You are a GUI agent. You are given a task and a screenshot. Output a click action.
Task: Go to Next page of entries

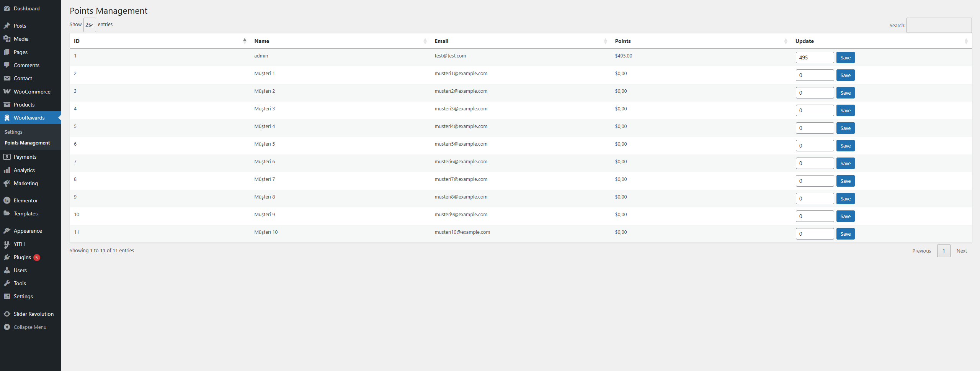(961, 251)
